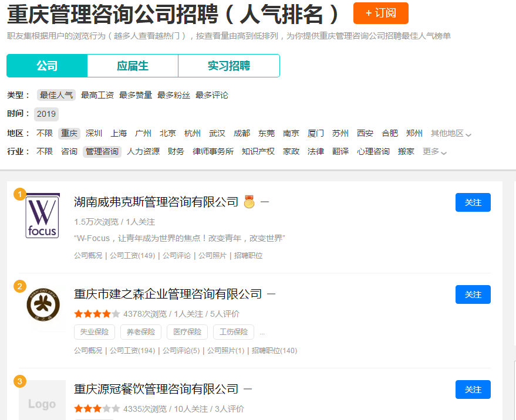
Task: Select 最佳人气 ranking type
Action: point(56,95)
